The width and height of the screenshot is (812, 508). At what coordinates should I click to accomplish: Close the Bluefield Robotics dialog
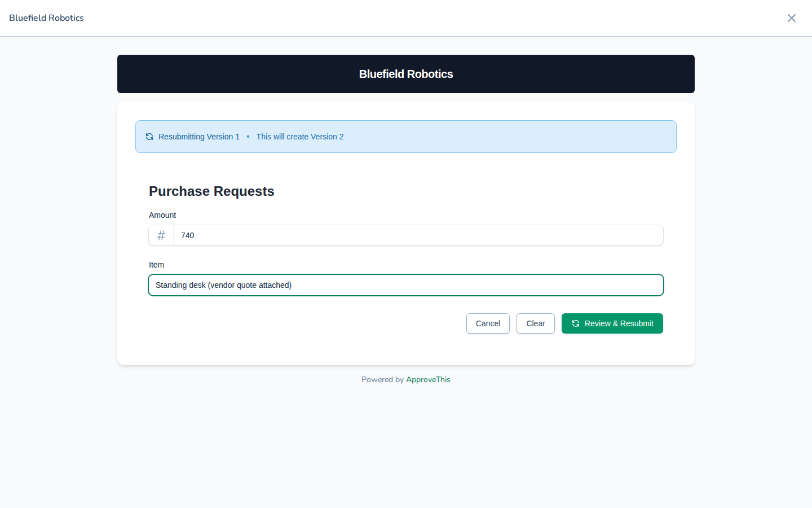[x=792, y=18]
